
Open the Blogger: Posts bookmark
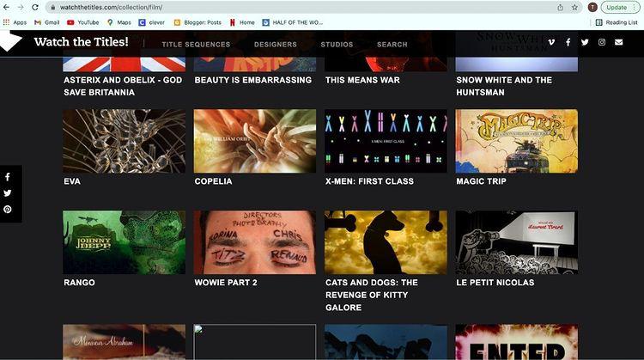pyautogui.click(x=197, y=22)
